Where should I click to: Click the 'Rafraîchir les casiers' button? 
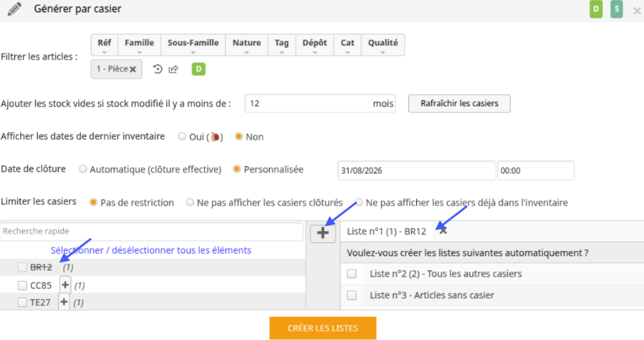(x=459, y=104)
